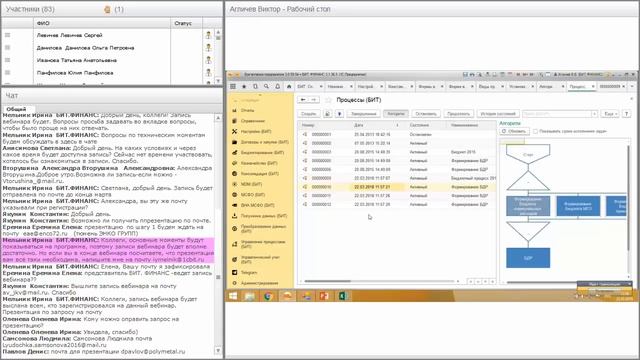The image size is (640, 360).
Task: Click the История состояний button
Action: point(498,114)
